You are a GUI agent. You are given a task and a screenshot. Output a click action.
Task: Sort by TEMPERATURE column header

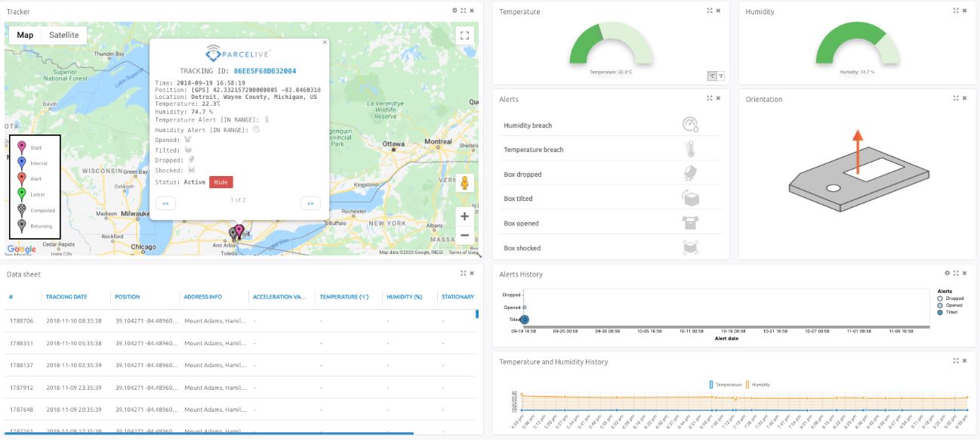tap(344, 297)
